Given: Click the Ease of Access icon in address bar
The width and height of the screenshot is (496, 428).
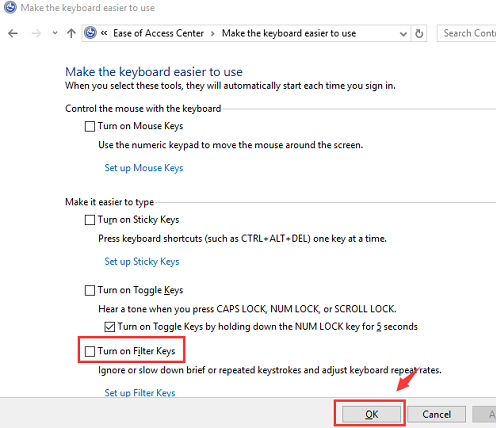Looking at the screenshot, I should (90, 33).
